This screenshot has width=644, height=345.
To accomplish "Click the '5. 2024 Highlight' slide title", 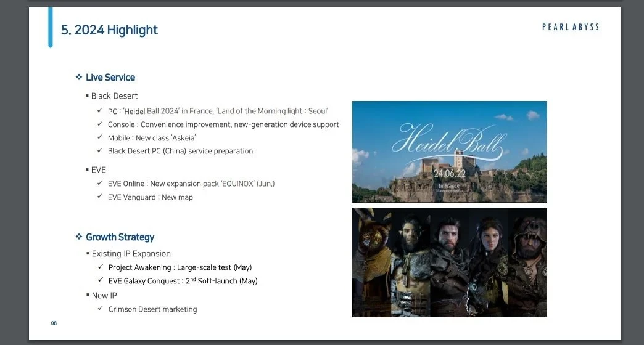I will pyautogui.click(x=109, y=30).
